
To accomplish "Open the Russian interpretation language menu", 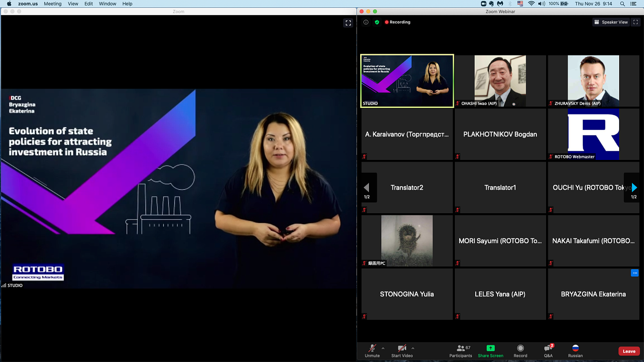I will [575, 351].
